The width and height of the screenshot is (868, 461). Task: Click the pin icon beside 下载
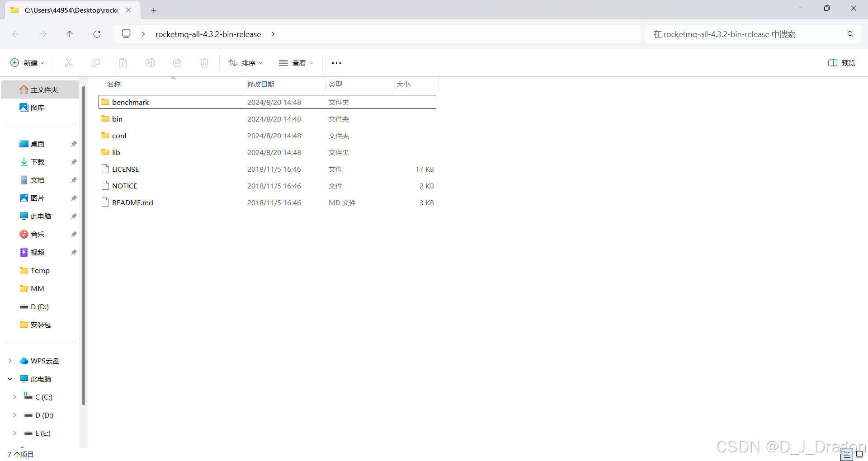pyautogui.click(x=74, y=162)
